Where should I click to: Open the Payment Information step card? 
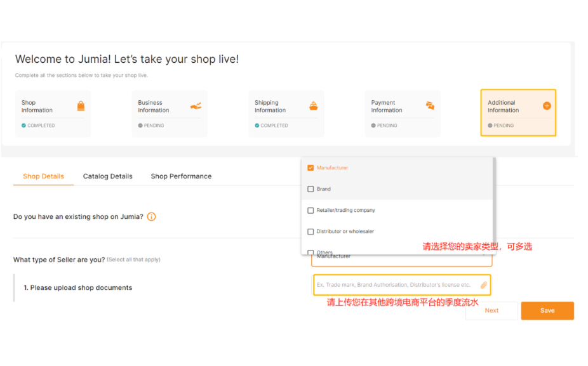403,114
